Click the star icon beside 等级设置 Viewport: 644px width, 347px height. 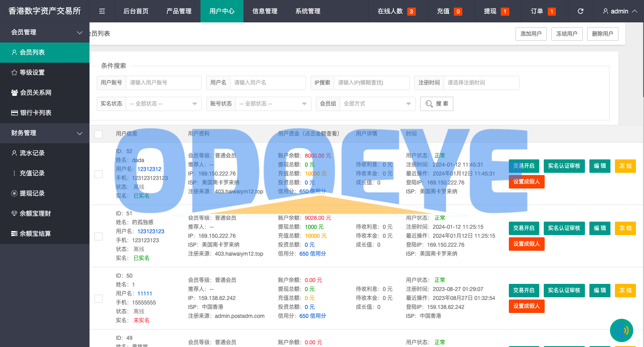tap(14, 73)
